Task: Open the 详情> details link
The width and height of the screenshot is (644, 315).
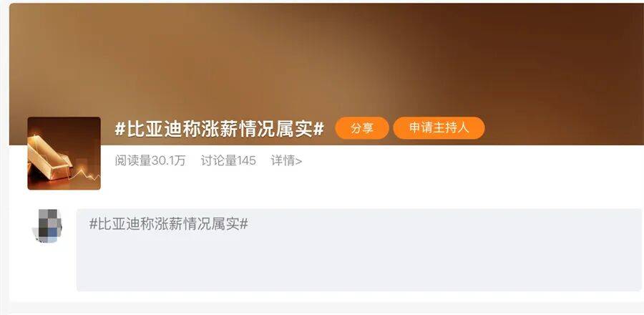Action: [287, 160]
